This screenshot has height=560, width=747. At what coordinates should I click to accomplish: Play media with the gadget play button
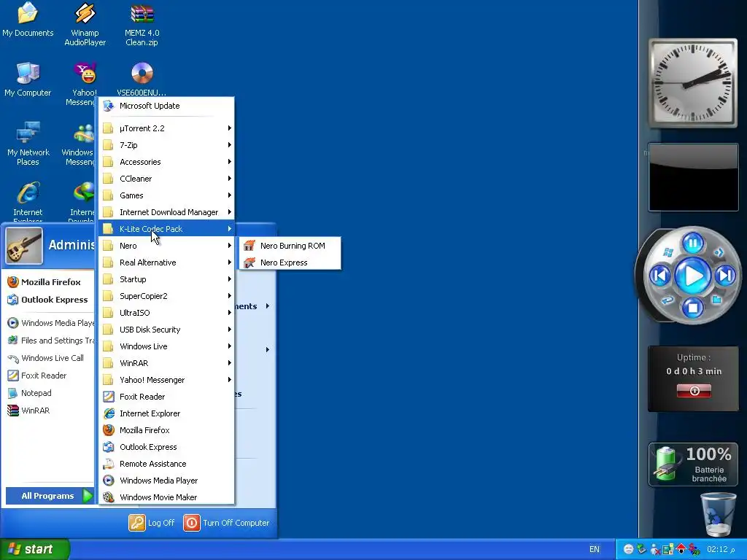coord(693,276)
